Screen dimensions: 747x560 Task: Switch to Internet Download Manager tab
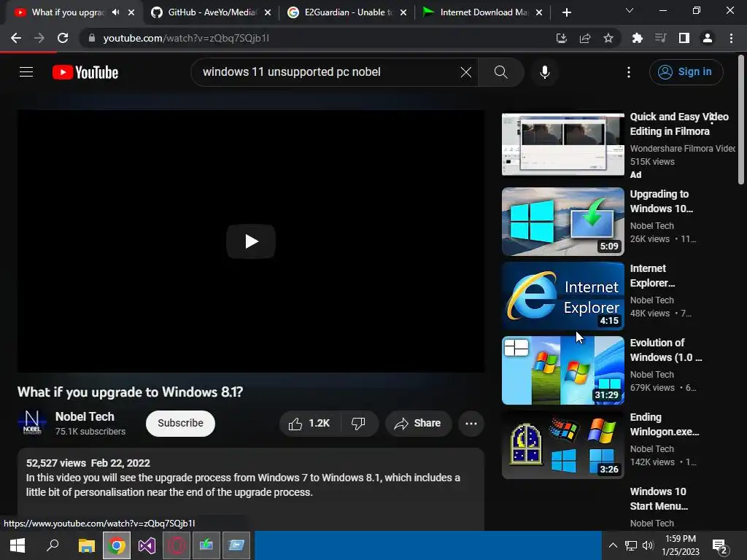click(484, 12)
